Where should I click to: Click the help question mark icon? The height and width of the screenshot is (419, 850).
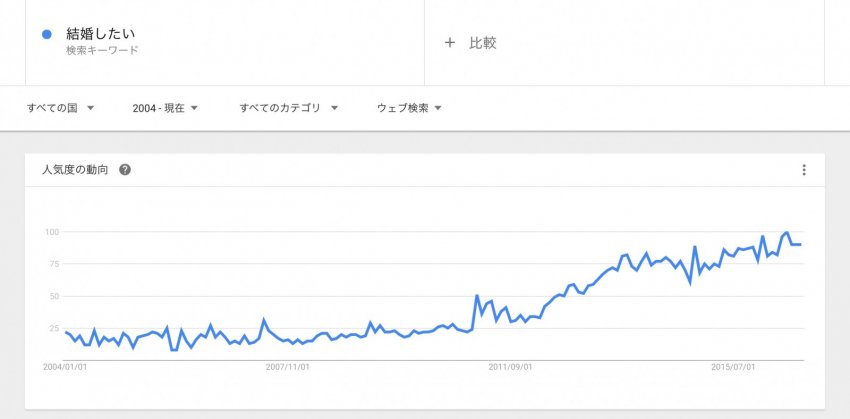125,170
